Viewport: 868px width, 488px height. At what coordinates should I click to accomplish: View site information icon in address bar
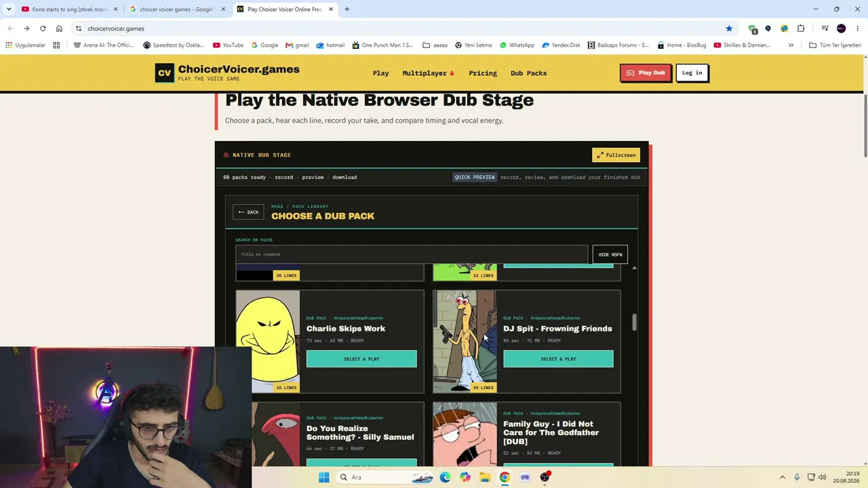tap(79, 28)
